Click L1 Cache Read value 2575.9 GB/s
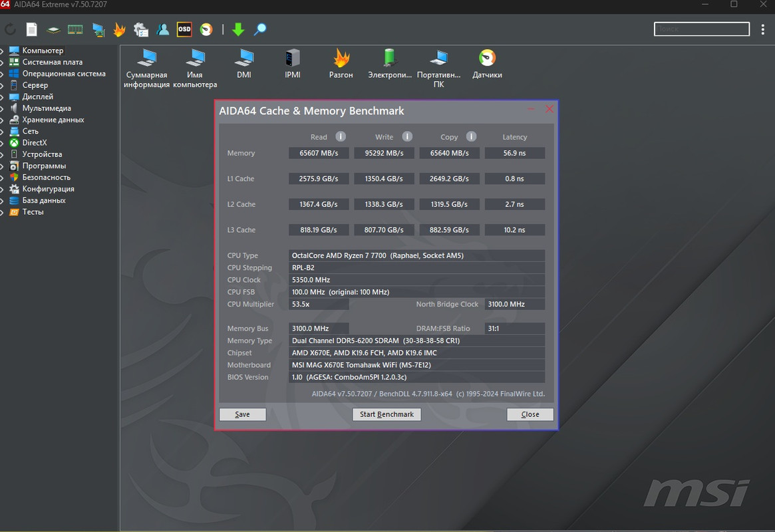 (319, 179)
